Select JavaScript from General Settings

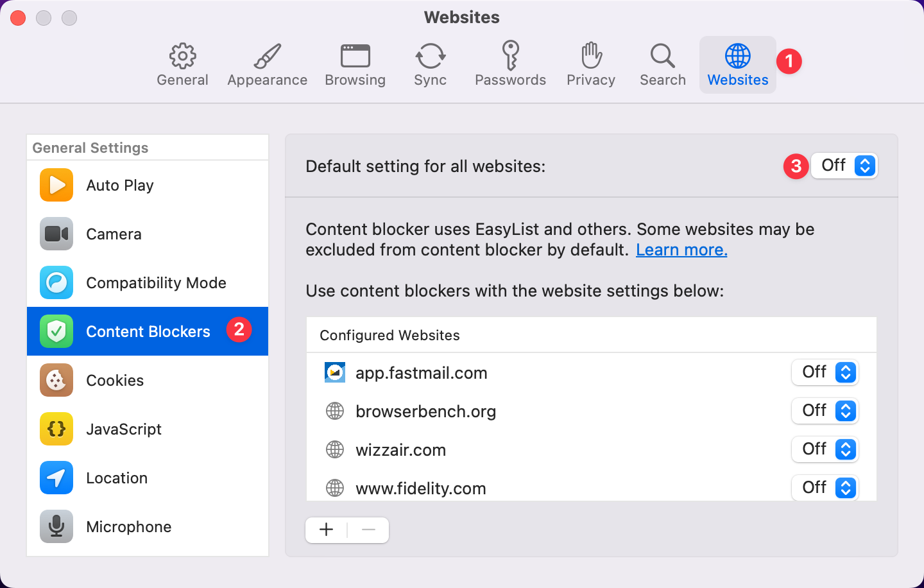click(x=124, y=429)
